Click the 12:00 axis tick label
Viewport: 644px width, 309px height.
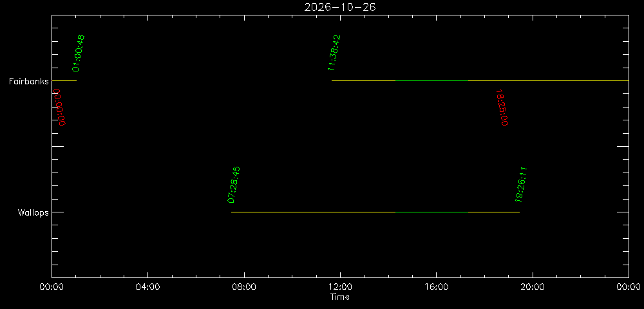click(x=340, y=286)
